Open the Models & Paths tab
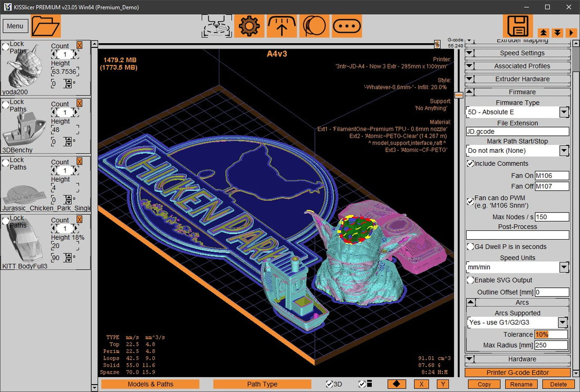The height and width of the screenshot is (392, 580). pos(150,384)
